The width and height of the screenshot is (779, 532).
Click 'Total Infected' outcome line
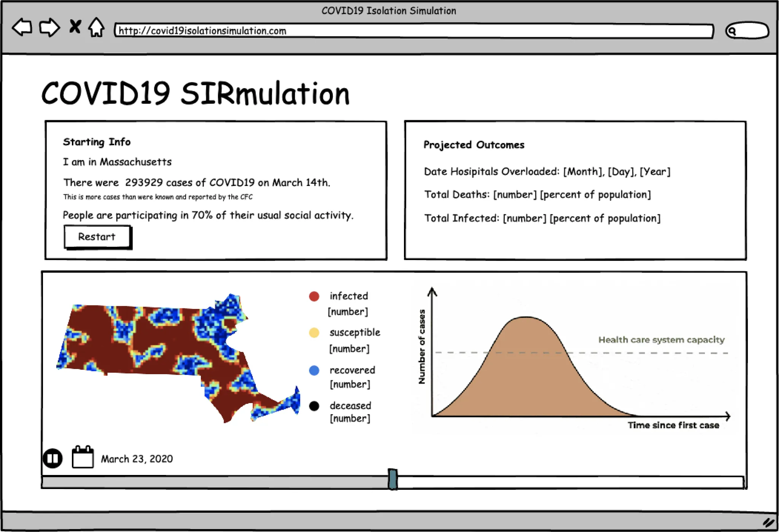pyautogui.click(x=542, y=218)
